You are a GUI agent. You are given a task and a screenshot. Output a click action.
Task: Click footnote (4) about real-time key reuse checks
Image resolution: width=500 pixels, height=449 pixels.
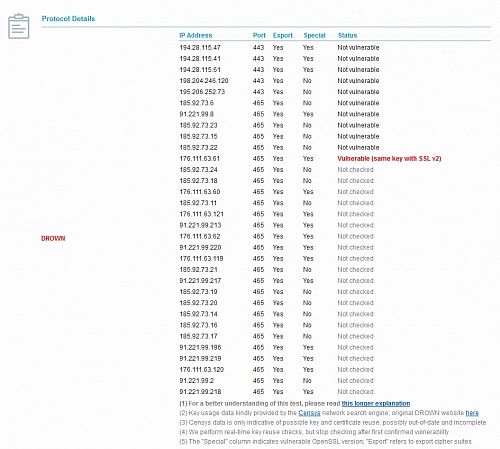point(314,432)
